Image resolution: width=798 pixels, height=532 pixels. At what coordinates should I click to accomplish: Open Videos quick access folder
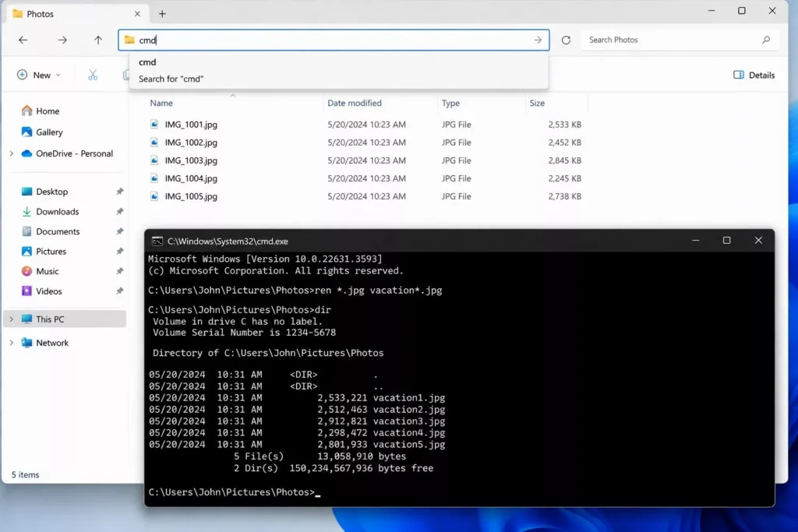tap(42, 291)
